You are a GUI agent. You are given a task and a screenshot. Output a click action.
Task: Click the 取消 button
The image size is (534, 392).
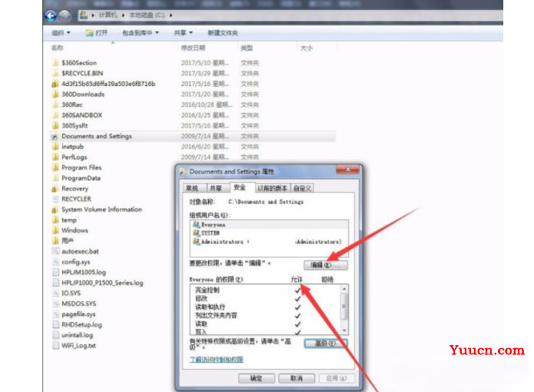click(297, 378)
